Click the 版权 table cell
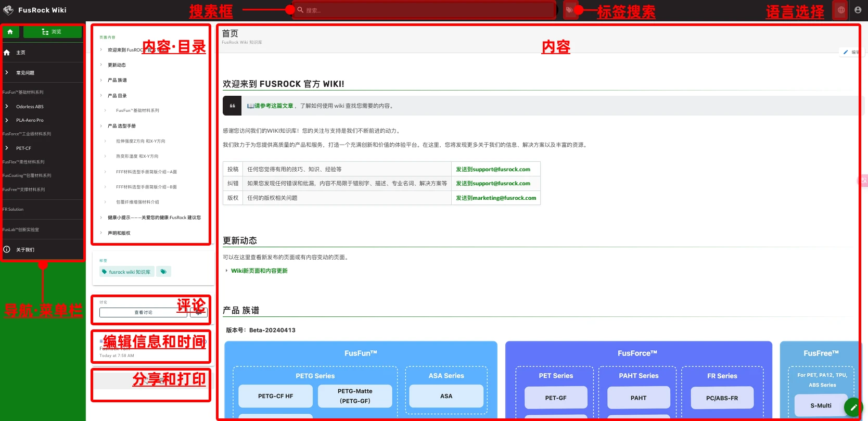Viewport: 868px width, 421px height. pyautogui.click(x=233, y=198)
